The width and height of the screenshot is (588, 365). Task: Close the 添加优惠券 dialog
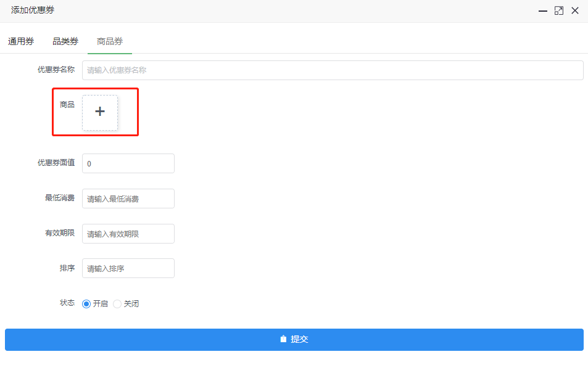(x=575, y=11)
